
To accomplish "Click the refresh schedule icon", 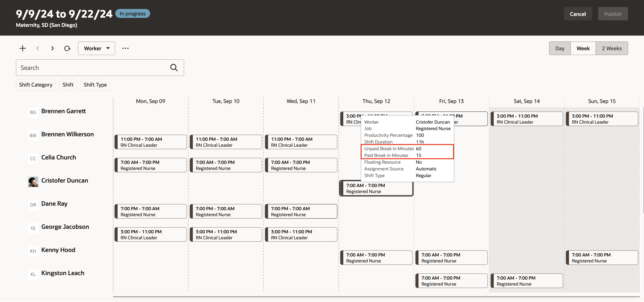I will click(x=67, y=48).
